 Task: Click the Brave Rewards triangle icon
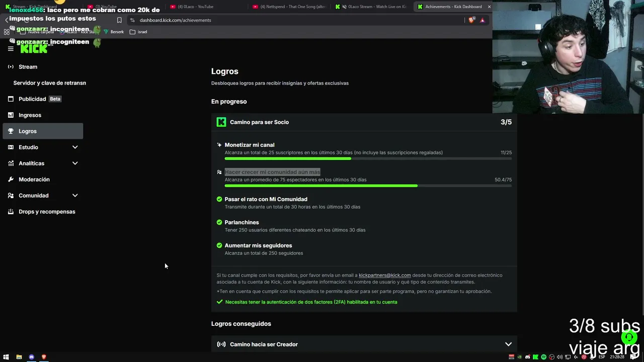click(x=482, y=20)
